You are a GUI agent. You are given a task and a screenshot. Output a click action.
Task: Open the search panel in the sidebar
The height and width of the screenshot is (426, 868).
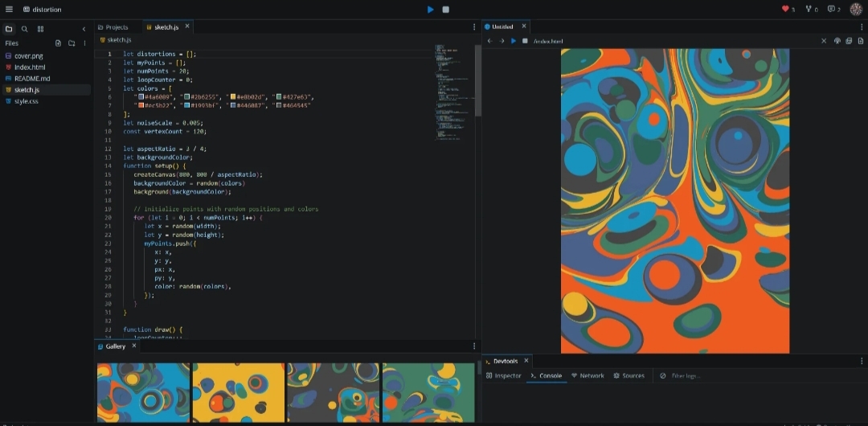click(x=25, y=29)
